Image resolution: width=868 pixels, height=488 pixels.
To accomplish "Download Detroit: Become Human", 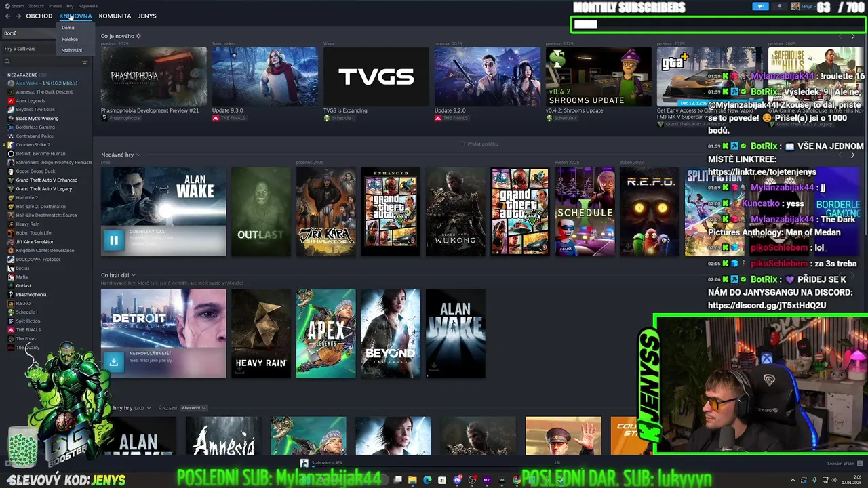I will (114, 361).
